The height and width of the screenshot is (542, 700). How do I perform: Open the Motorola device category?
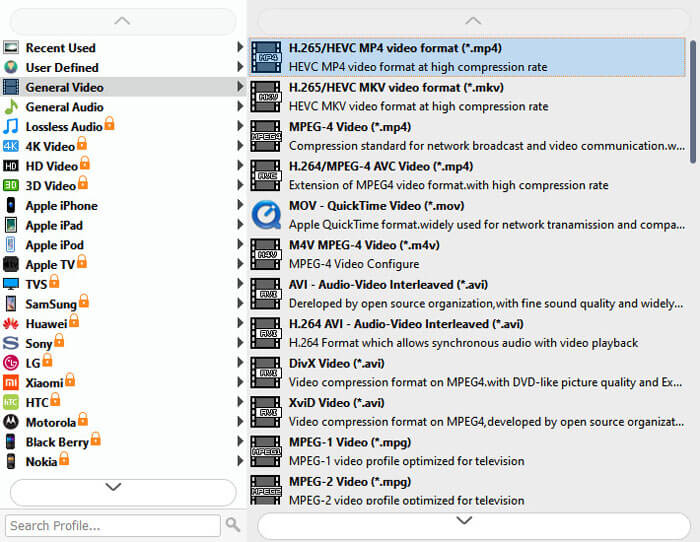click(123, 422)
